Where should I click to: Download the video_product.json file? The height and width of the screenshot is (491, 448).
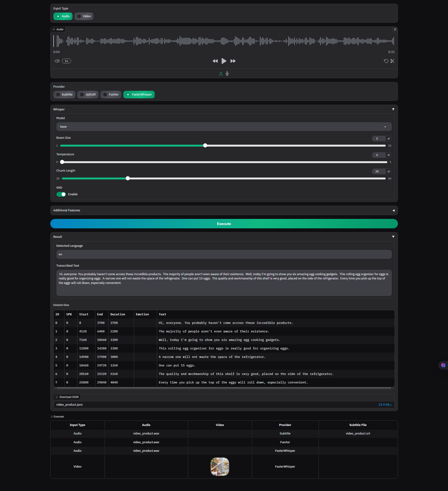point(385,404)
